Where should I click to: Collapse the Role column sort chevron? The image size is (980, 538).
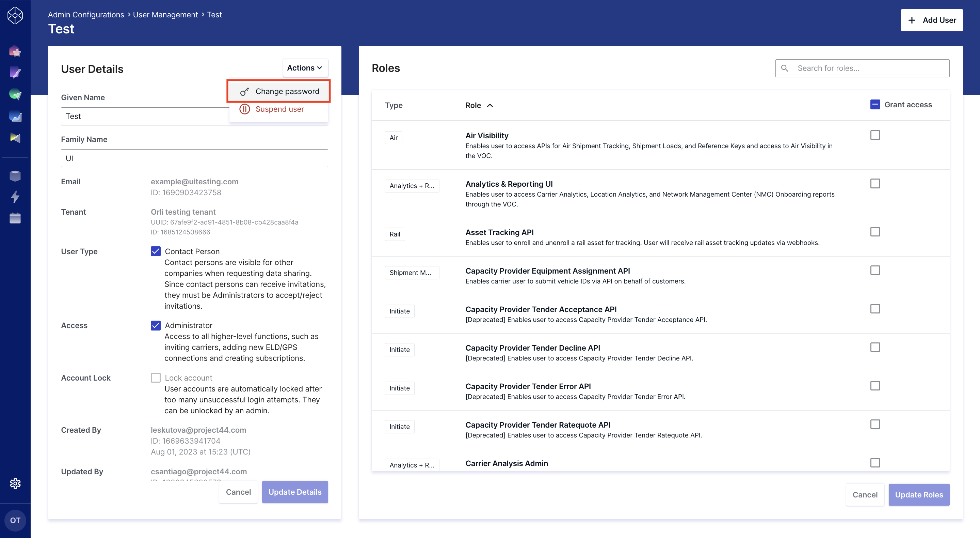[x=490, y=105]
